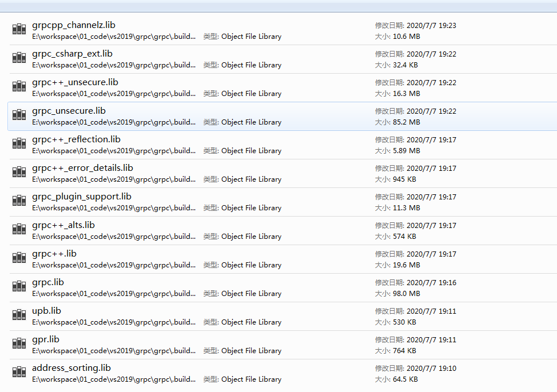Click the file path under grpcpp_channelz.lib
The height and width of the screenshot is (392, 557).
coord(113,37)
